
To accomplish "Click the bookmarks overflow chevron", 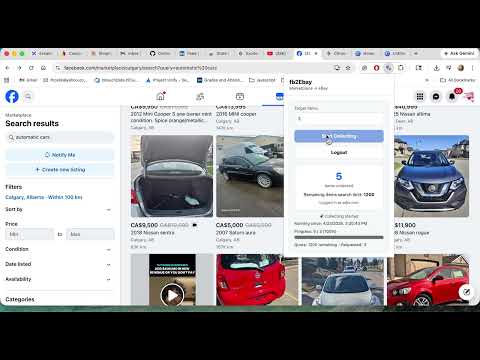I will pyautogui.click(x=427, y=80).
